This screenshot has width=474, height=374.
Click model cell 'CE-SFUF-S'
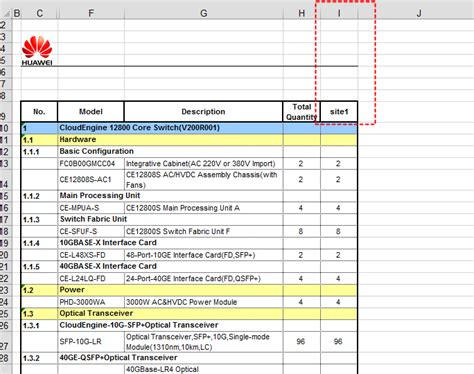[91, 231]
